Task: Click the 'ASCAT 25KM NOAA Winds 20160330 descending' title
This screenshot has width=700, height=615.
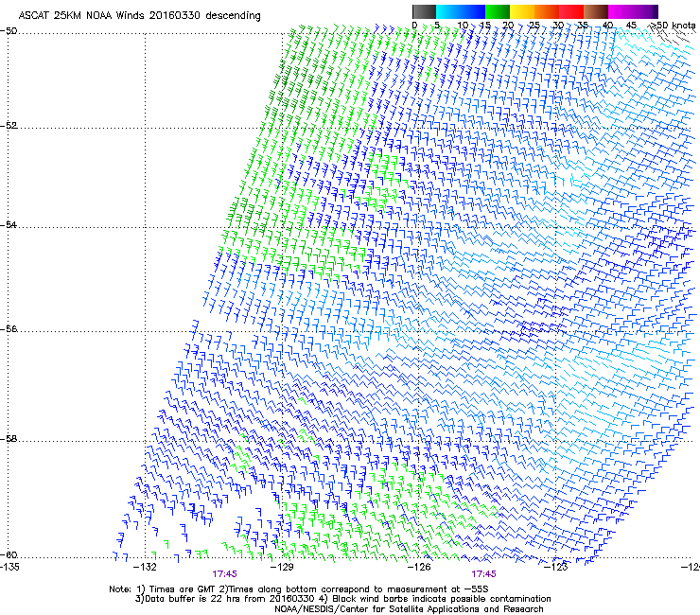Action: (140, 16)
